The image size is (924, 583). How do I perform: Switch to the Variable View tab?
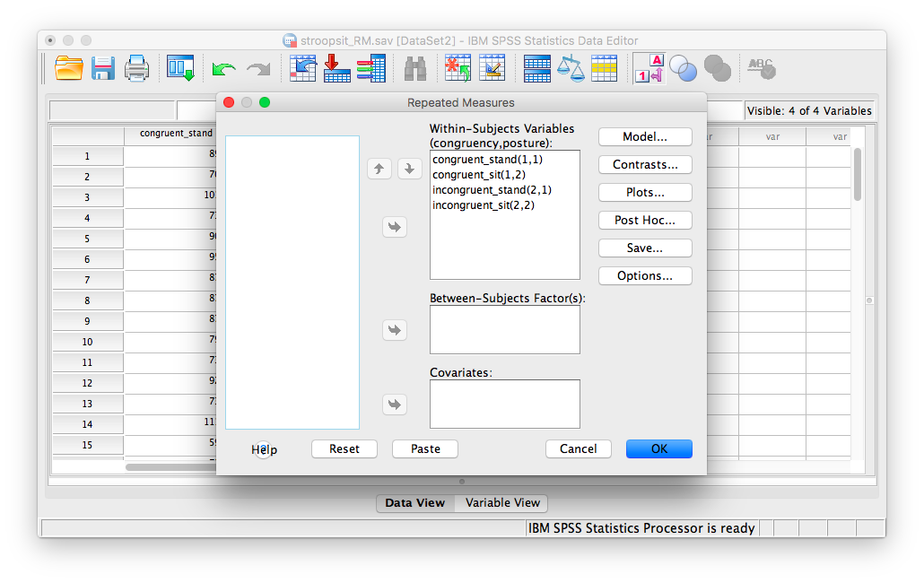click(x=502, y=503)
